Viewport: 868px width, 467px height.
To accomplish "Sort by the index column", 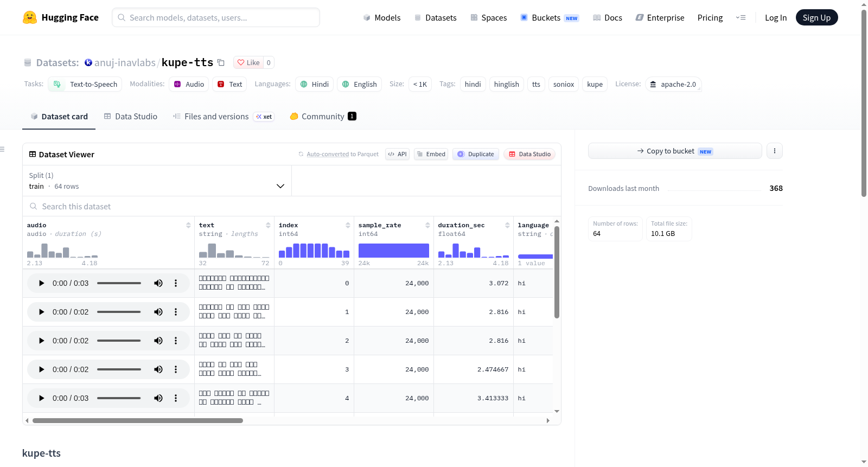I will [x=348, y=225].
